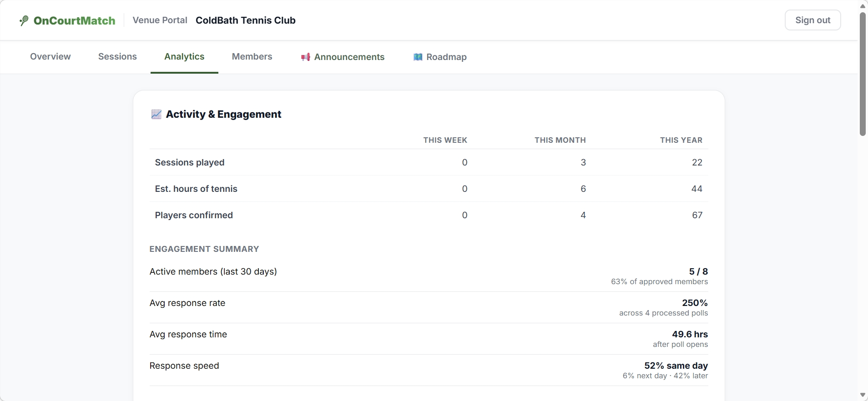The width and height of the screenshot is (868, 401).
Task: Switch to the Sessions tab
Action: [x=117, y=56]
